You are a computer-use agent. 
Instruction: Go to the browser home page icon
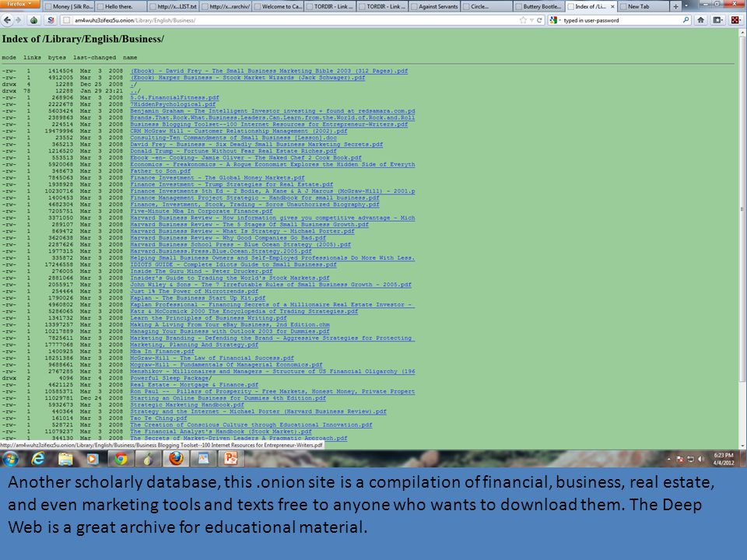click(x=701, y=20)
